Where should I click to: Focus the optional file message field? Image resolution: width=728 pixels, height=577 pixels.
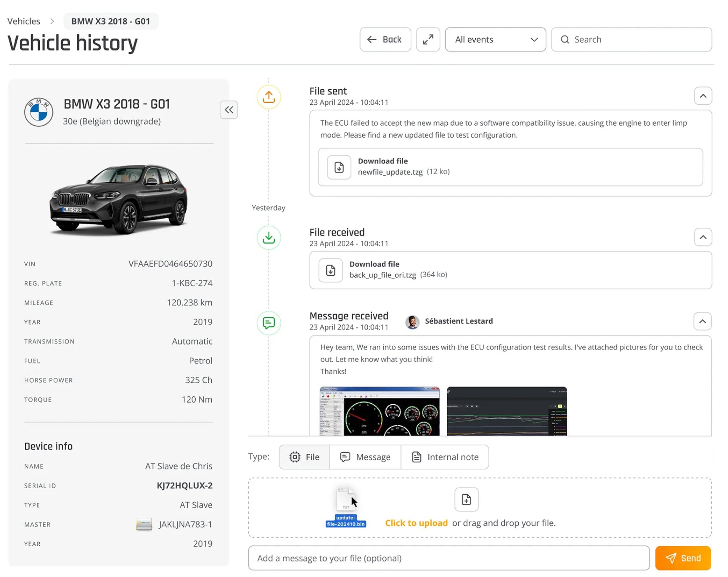click(449, 558)
